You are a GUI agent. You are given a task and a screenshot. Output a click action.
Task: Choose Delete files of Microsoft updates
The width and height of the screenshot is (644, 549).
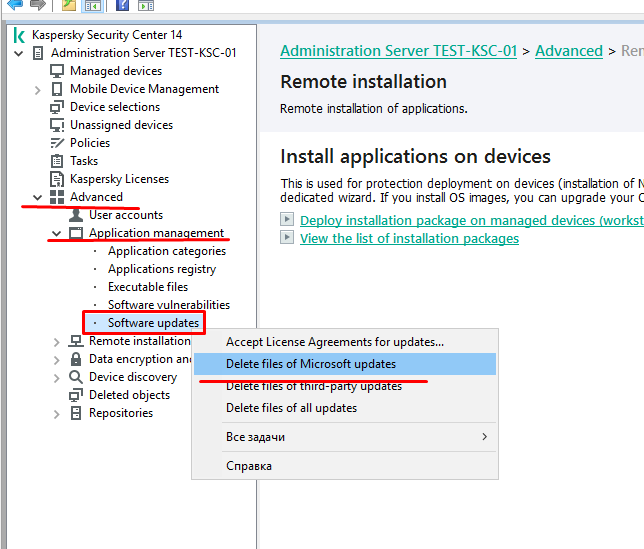pyautogui.click(x=345, y=364)
